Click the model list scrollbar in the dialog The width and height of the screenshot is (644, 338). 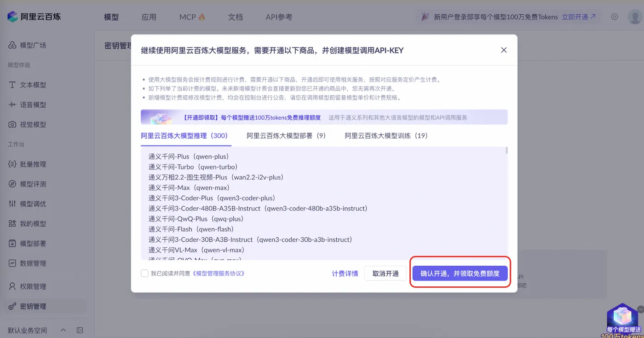click(x=506, y=151)
